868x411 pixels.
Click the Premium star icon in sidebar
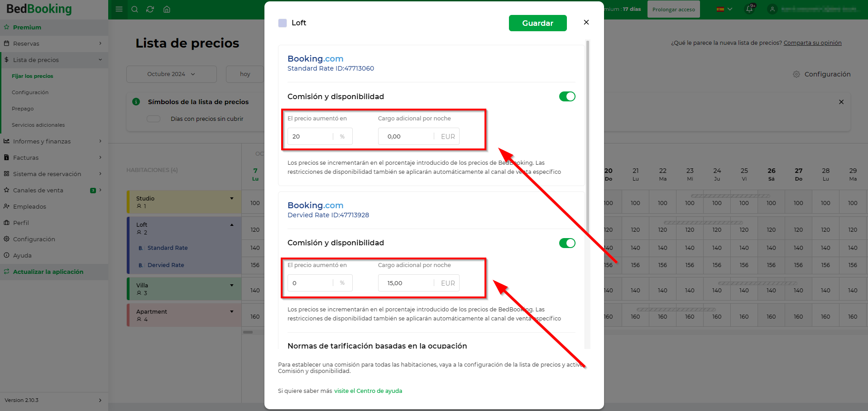tap(7, 27)
